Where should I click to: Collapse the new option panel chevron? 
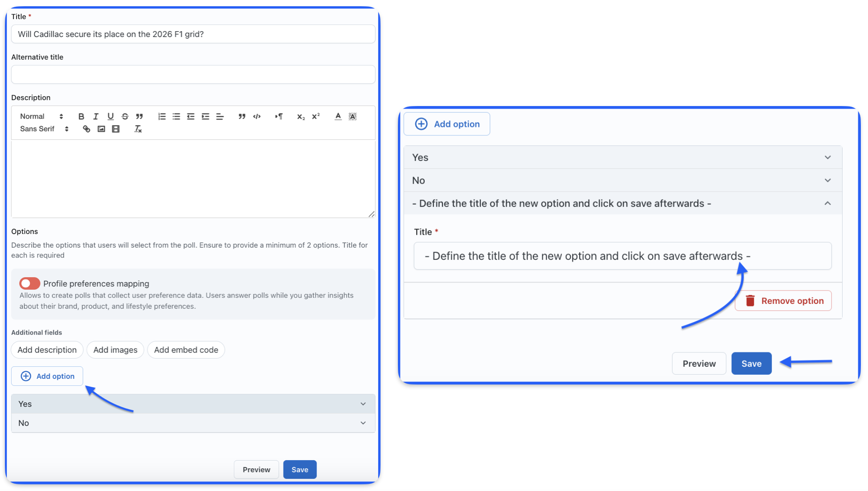pos(827,203)
